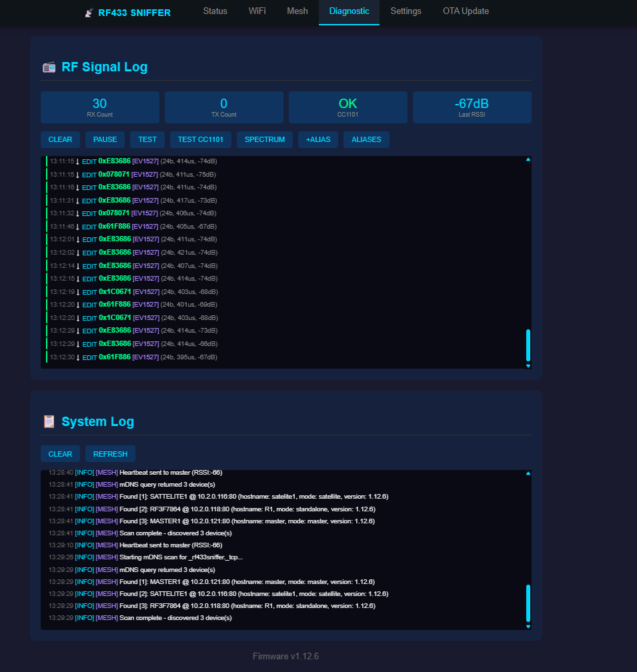Click the System Log scrollbar thumb

[528, 603]
